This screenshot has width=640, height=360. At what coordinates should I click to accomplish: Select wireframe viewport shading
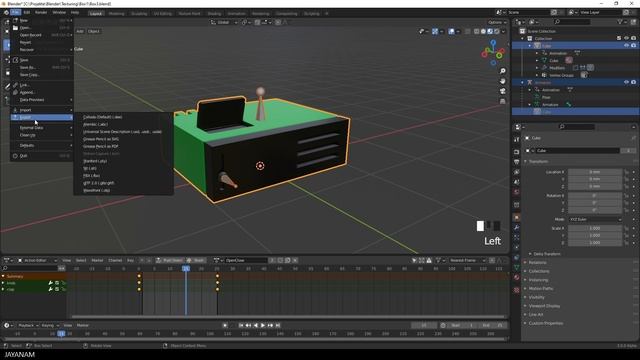[476, 31]
